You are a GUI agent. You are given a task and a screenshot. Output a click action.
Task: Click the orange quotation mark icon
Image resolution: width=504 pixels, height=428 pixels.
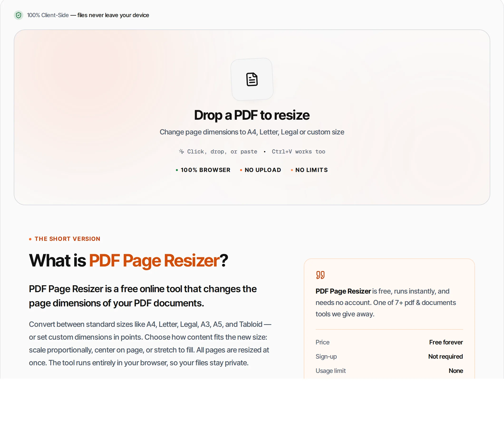tap(320, 275)
